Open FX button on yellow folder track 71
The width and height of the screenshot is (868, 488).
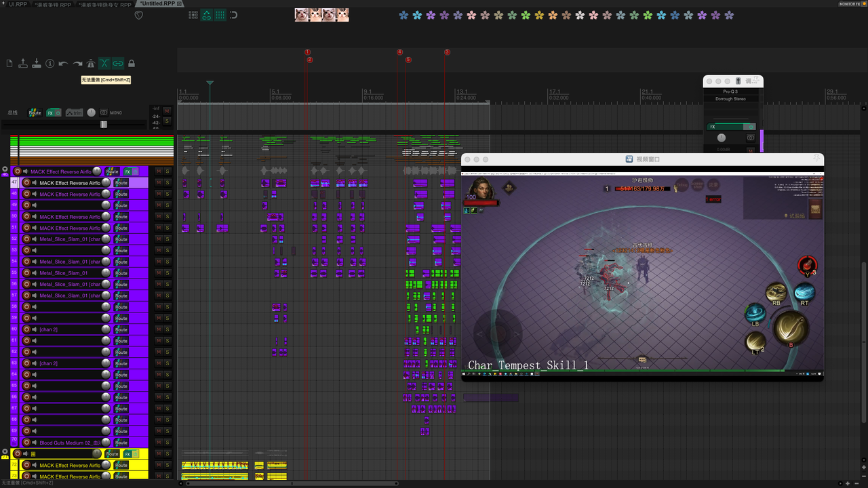tap(127, 454)
